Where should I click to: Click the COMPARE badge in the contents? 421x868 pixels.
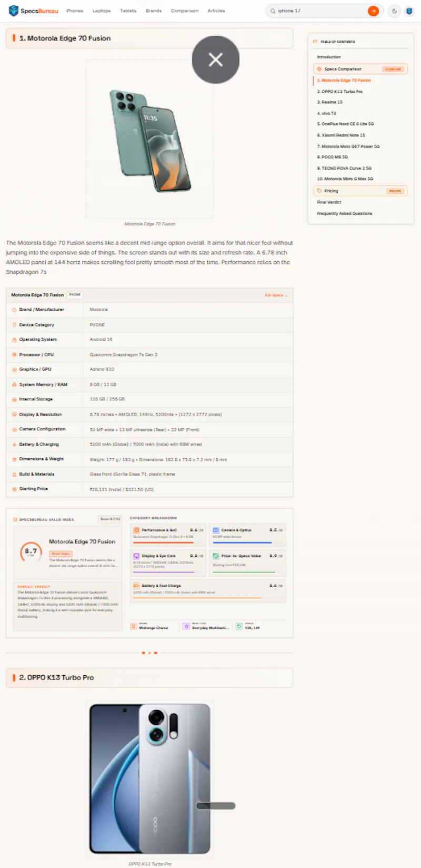(x=393, y=69)
